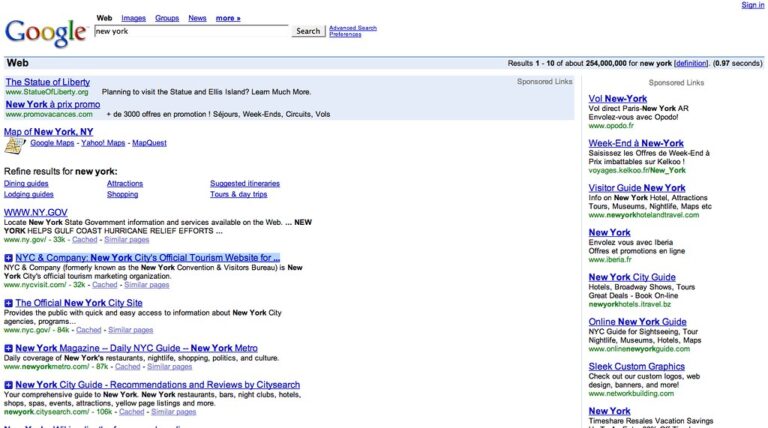The image size is (768, 428).
Task: Expand the plus icon for Citysearch result
Action: tap(8, 385)
